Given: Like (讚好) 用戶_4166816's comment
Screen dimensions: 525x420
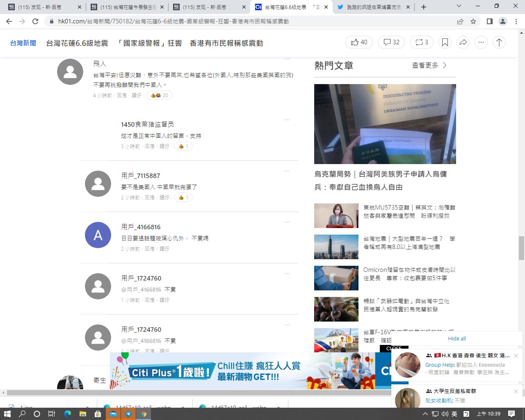Looking at the screenshot, I should pyautogui.click(x=164, y=249).
